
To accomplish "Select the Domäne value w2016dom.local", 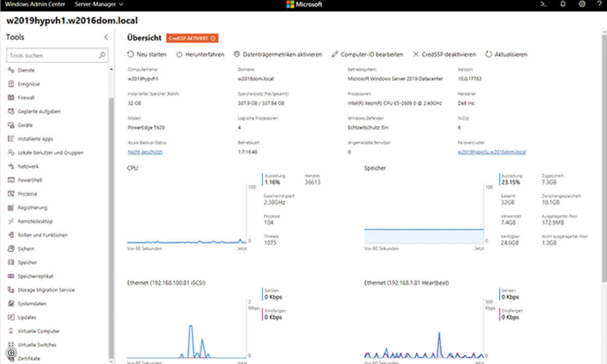I will 256,79.
